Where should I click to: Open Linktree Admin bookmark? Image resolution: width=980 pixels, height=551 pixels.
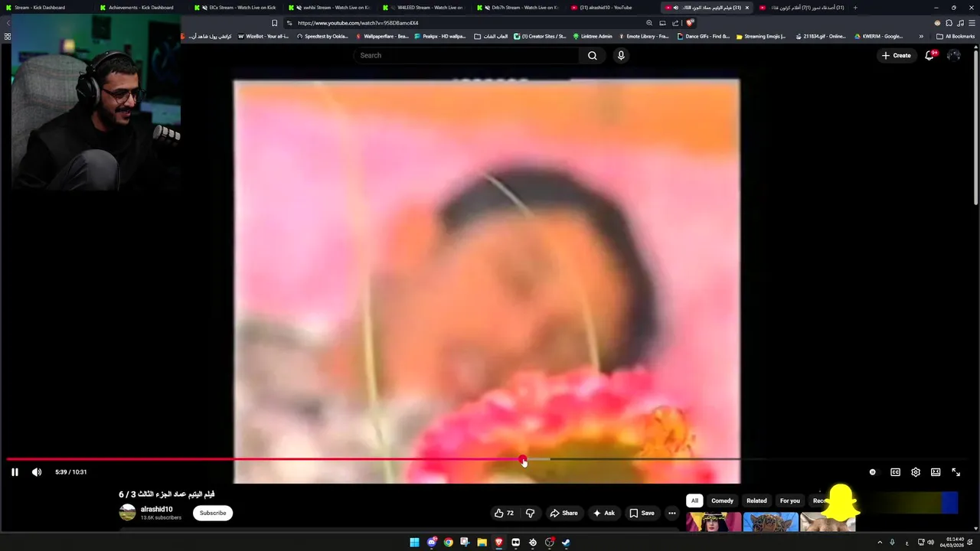pyautogui.click(x=593, y=36)
